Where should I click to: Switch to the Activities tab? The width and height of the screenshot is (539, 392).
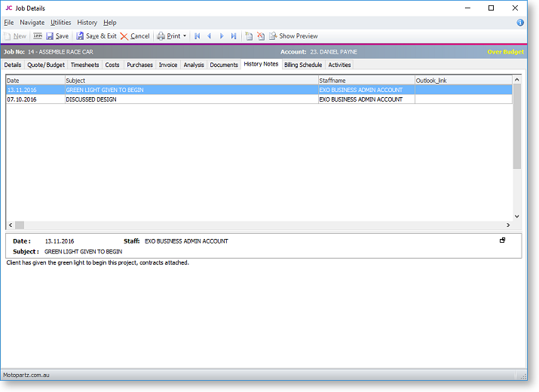point(339,65)
